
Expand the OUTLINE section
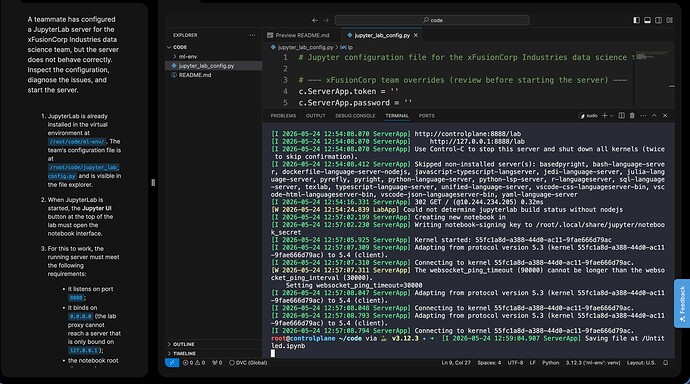point(183,344)
